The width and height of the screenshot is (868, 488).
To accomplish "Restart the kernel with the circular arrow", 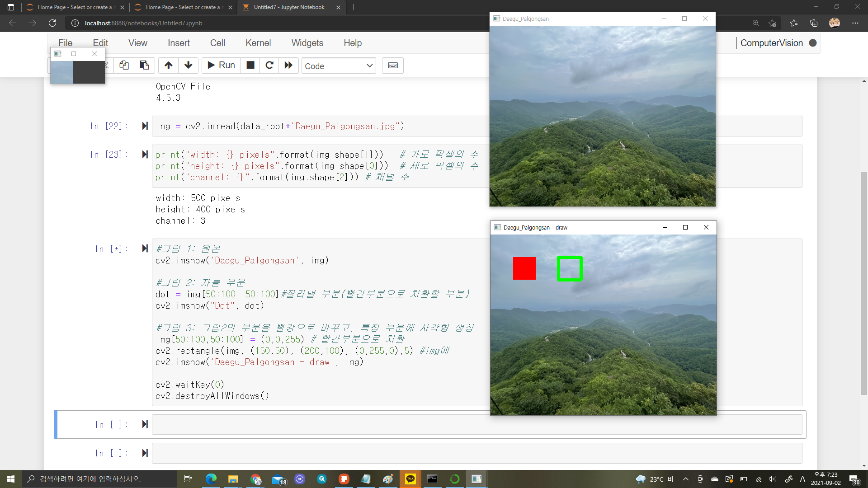I will pyautogui.click(x=269, y=66).
